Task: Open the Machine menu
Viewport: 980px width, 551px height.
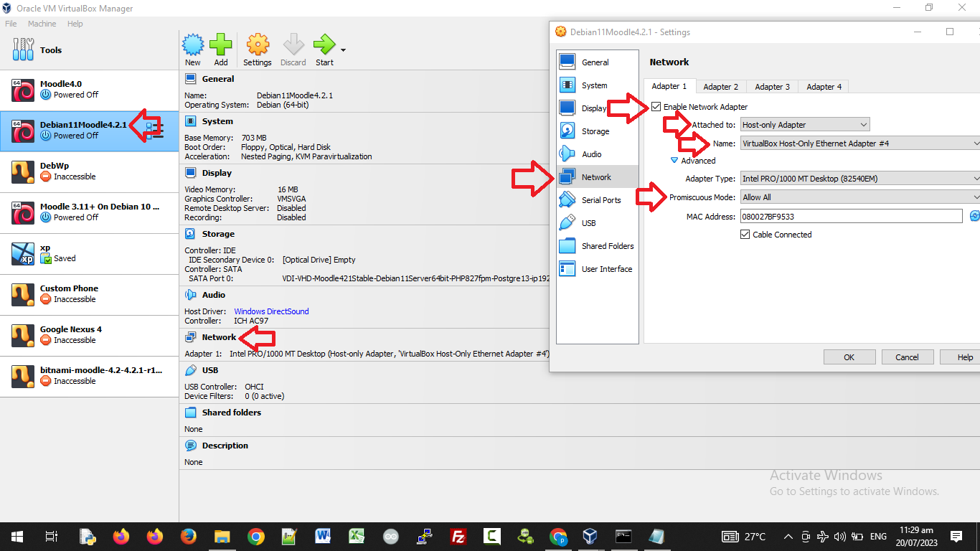Action: click(x=42, y=24)
